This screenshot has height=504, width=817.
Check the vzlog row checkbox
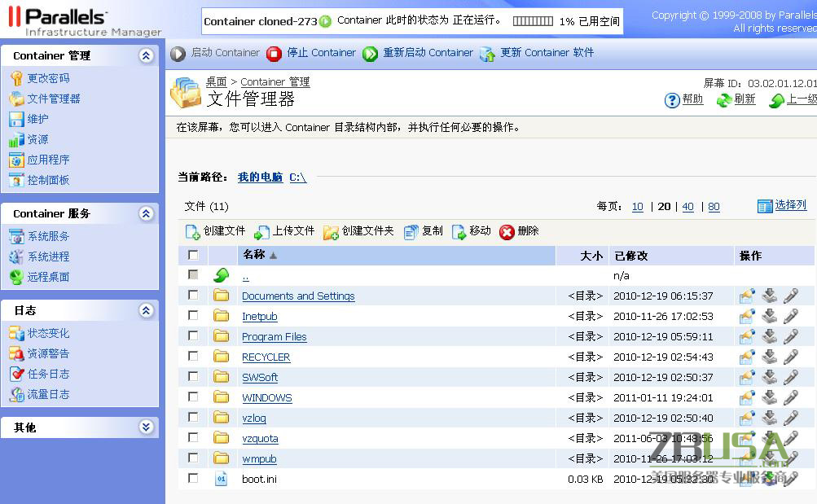click(193, 417)
